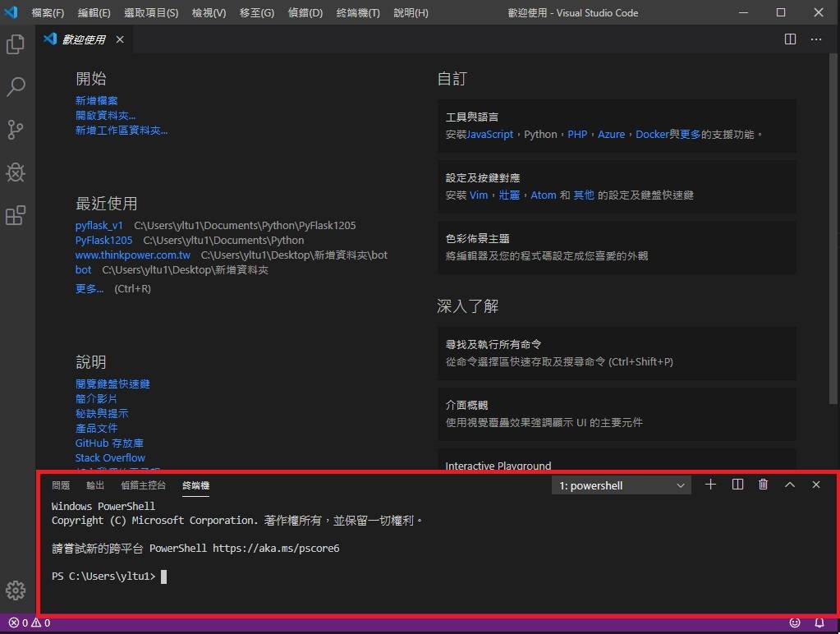Kill terminal with trash icon
840x634 pixels.
pyautogui.click(x=764, y=485)
